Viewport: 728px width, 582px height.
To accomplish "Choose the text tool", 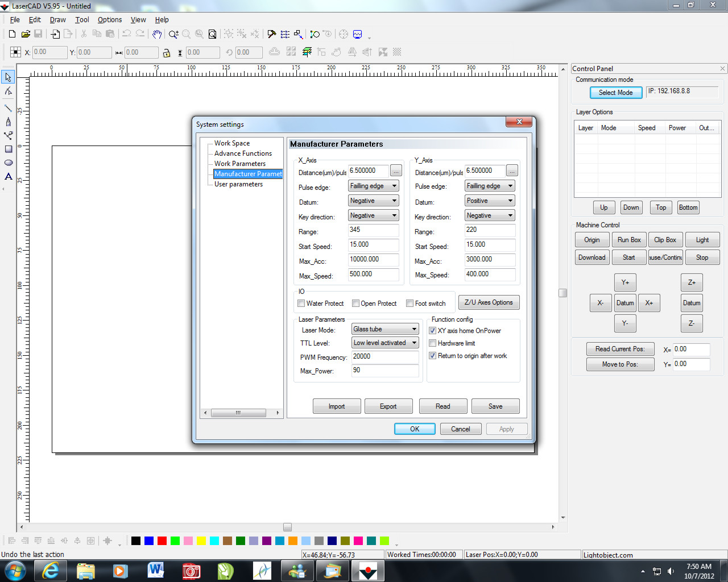I will [9, 177].
